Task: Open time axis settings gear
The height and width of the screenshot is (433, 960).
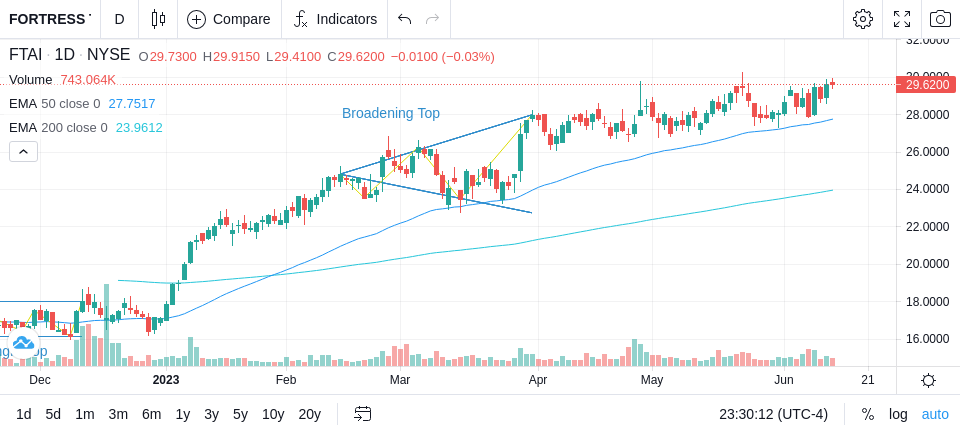Action: coord(928,380)
